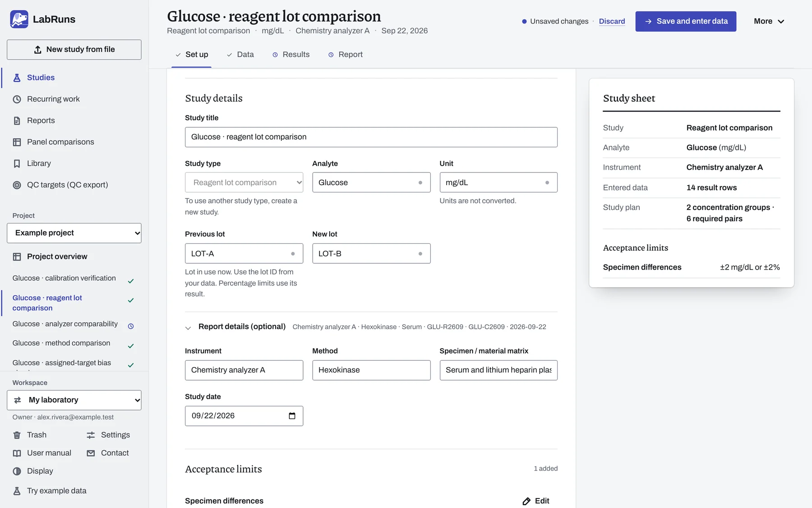812x508 pixels.
Task: Click the Analyte Glucose field
Action: 371,182
